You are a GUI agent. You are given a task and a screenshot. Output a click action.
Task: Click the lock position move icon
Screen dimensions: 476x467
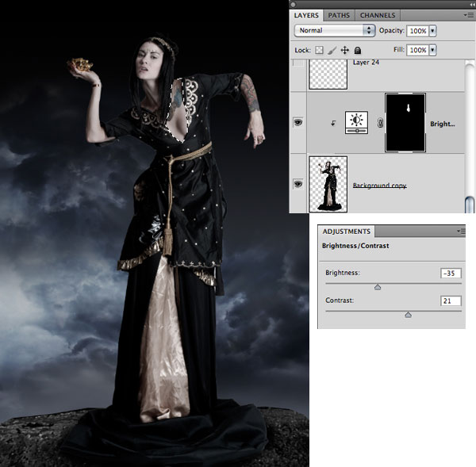pos(345,50)
